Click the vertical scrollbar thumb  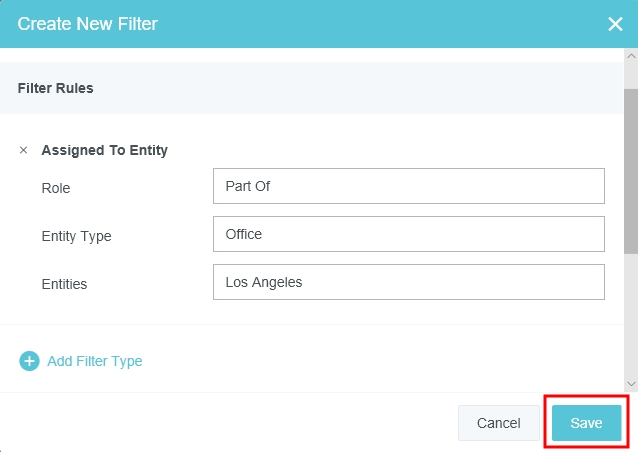click(x=630, y=170)
